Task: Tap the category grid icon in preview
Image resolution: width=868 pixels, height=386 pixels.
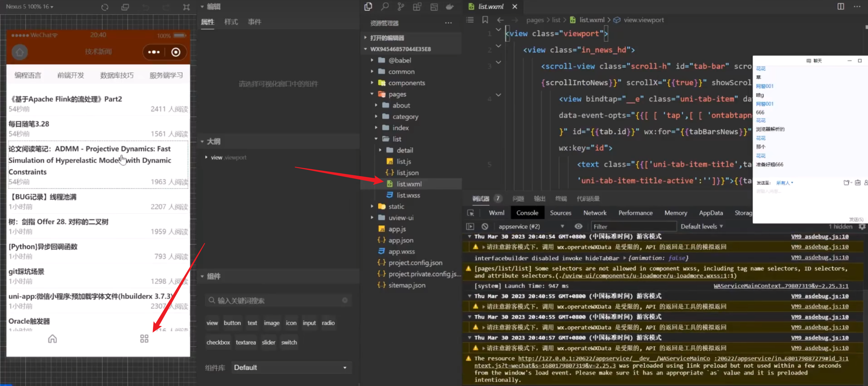Action: click(144, 339)
